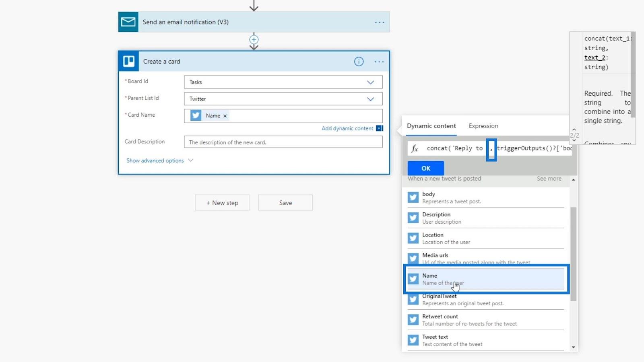Click the fx expression icon
Viewport: 644px width, 362px height.
[x=415, y=148]
